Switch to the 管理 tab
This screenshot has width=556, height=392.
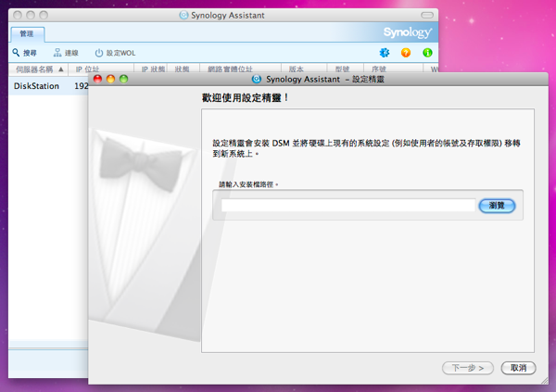click(27, 34)
